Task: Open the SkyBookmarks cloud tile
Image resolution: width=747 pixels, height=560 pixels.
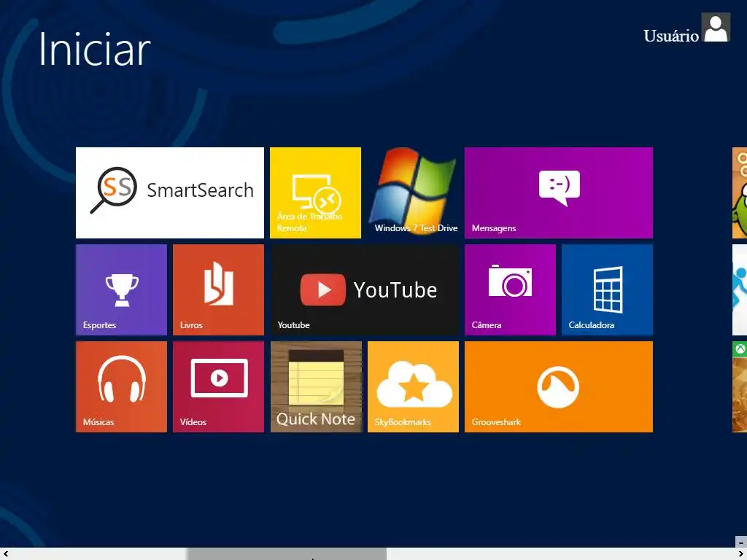Action: click(x=413, y=386)
